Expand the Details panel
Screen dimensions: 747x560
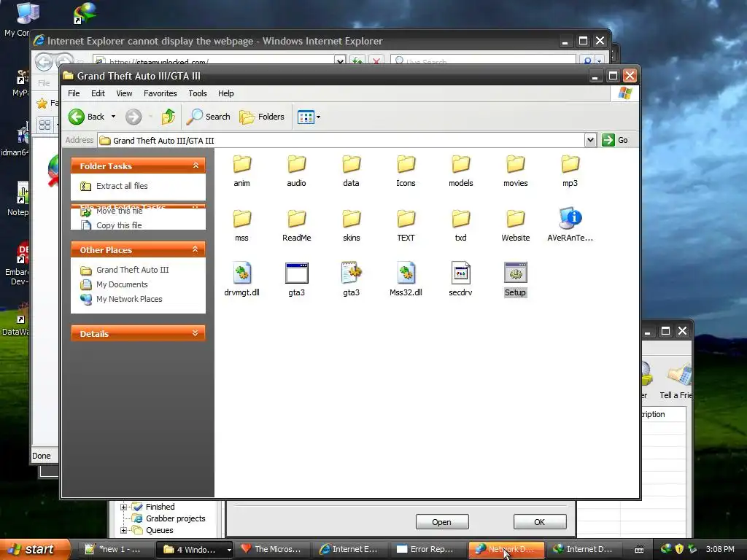pyautogui.click(x=196, y=333)
